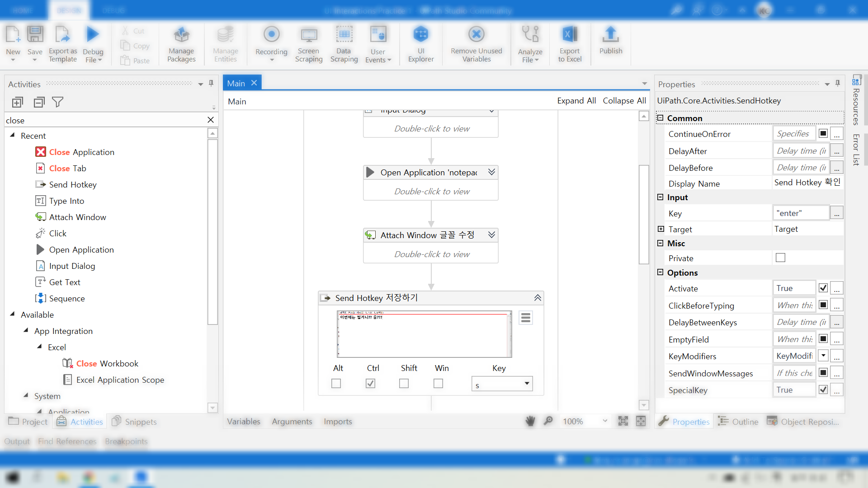Click the Key property input field
This screenshot has width=868, height=488.
[x=801, y=213]
